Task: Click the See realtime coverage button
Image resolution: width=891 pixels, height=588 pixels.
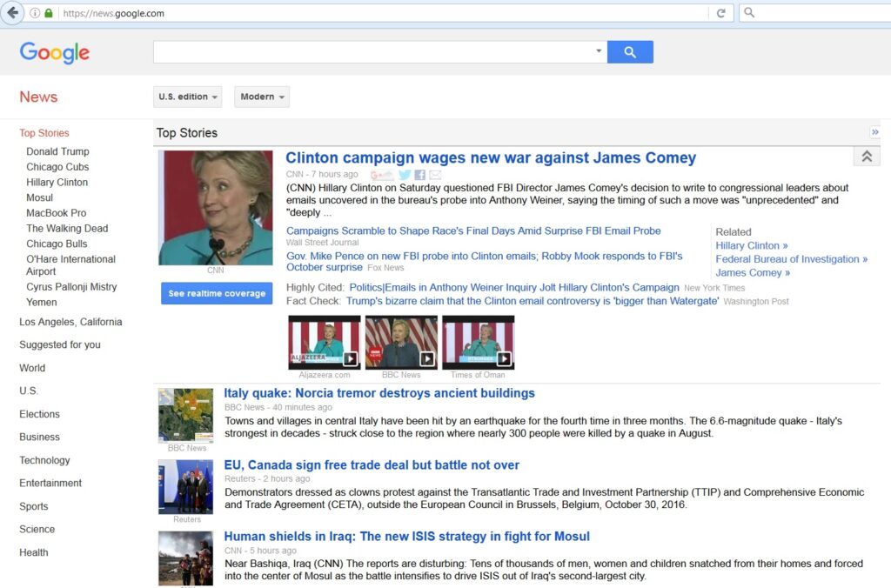Action: pos(217,293)
